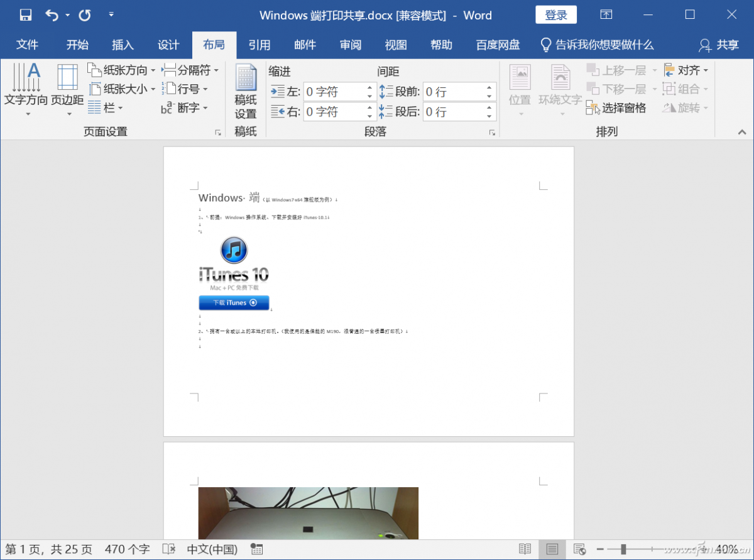The height and width of the screenshot is (560, 754).
Task: Expand the 分隔符 breaks dropdown
Action: click(x=190, y=70)
